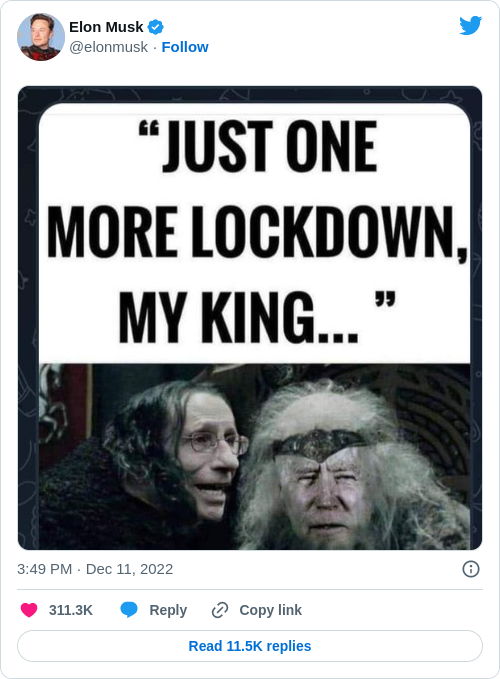Follow the @elonmusk account
The width and height of the screenshot is (500, 679).
coord(185,47)
